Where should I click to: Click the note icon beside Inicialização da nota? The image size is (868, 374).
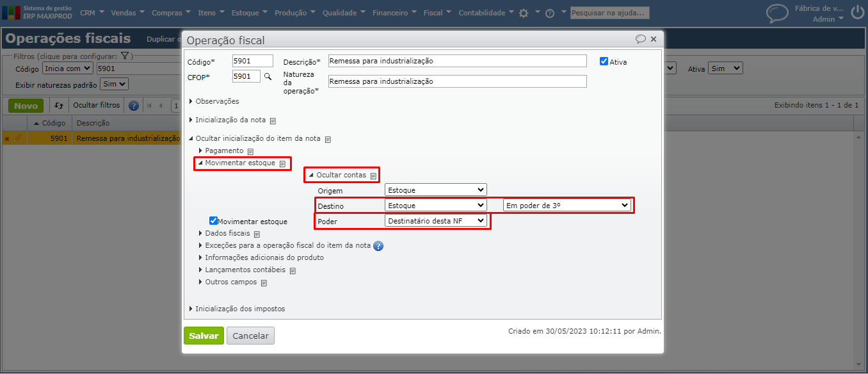point(273,120)
